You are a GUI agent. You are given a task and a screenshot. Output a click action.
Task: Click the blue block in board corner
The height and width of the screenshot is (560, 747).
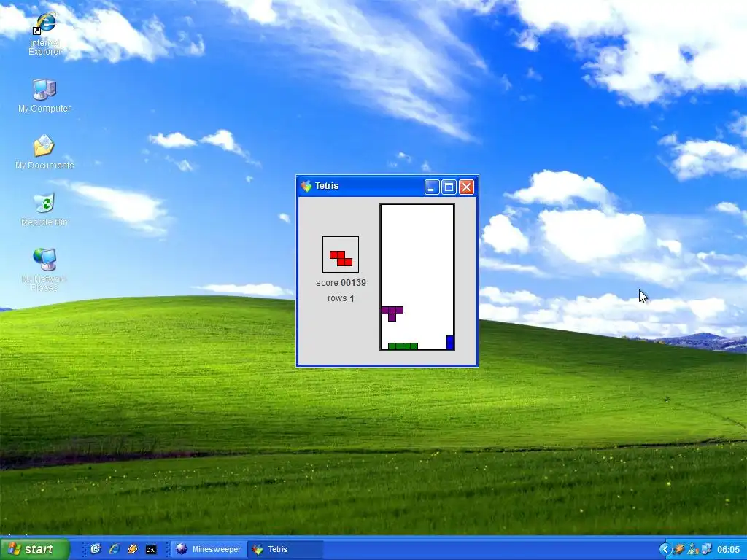point(449,343)
